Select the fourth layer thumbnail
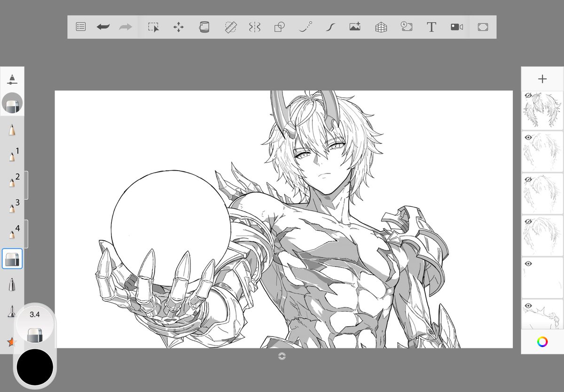 (542, 236)
